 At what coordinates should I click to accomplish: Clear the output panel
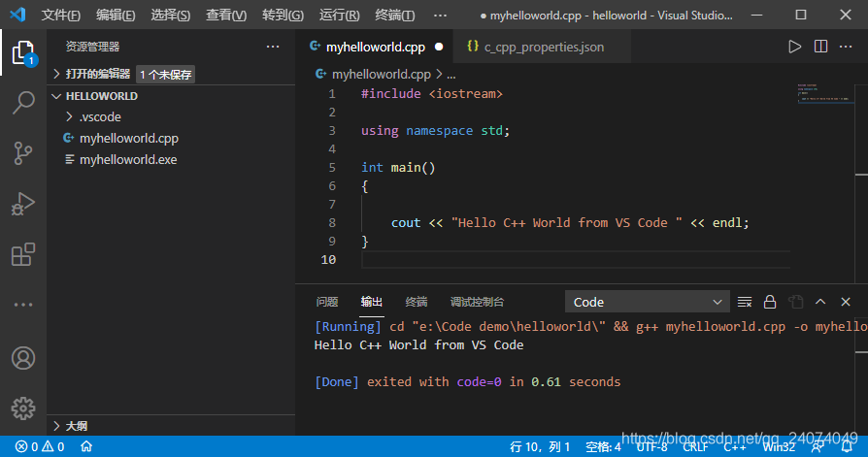[x=745, y=302]
